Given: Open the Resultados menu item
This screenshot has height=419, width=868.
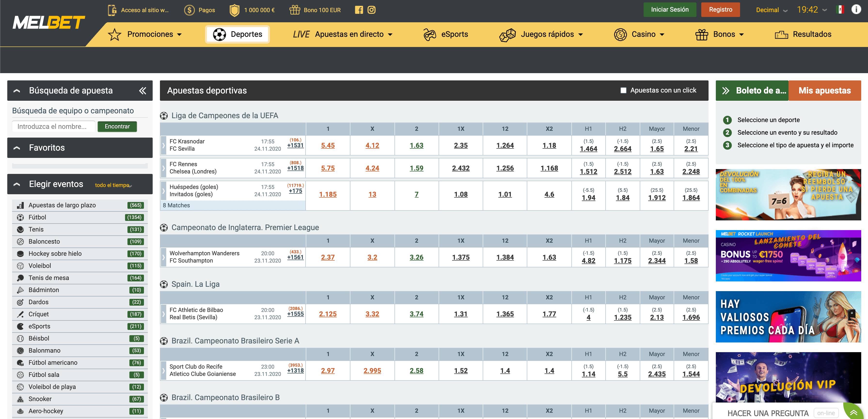Looking at the screenshot, I should (803, 34).
